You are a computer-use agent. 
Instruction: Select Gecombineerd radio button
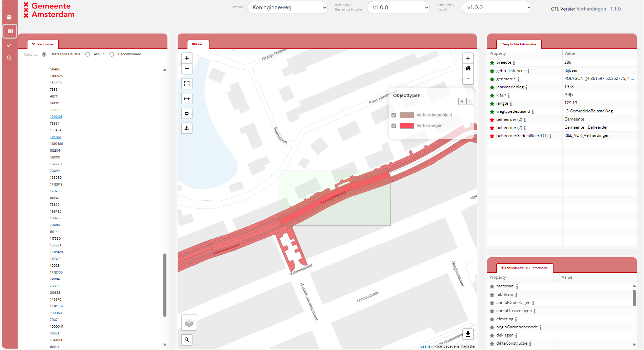pos(112,54)
